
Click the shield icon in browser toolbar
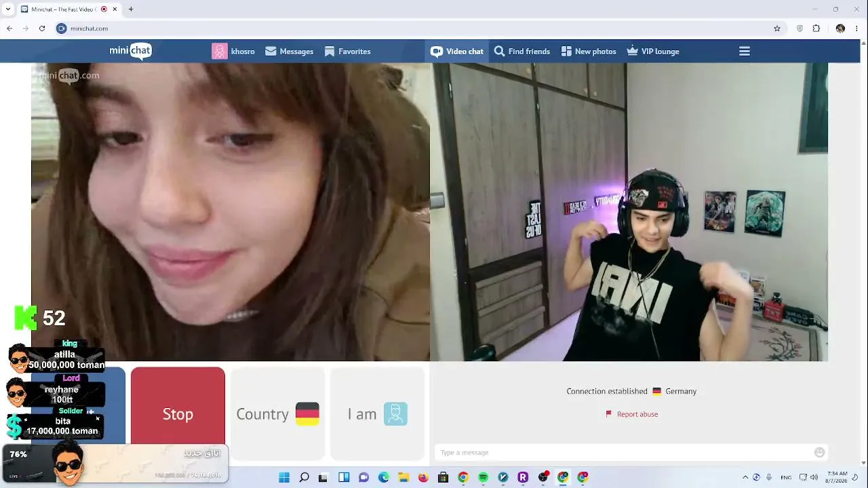800,28
